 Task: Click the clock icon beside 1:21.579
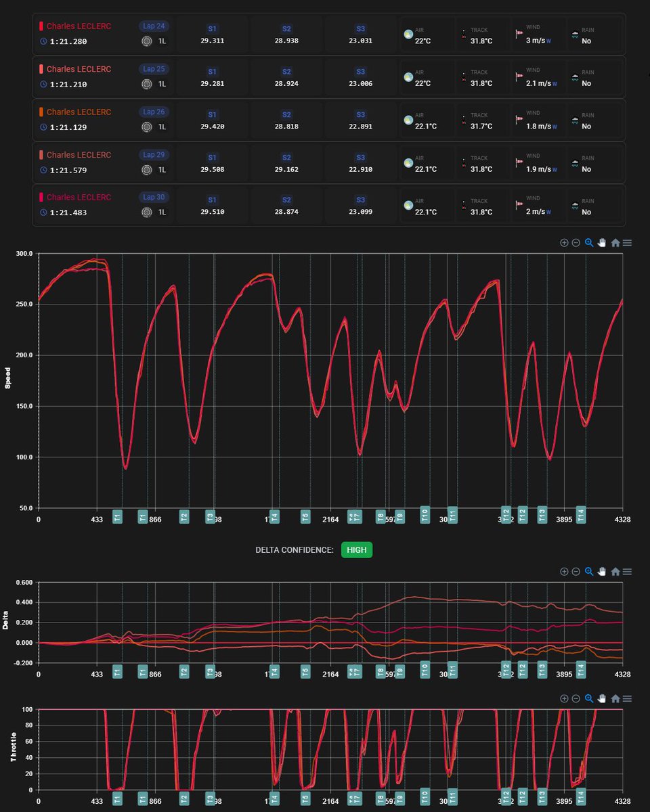point(44,170)
